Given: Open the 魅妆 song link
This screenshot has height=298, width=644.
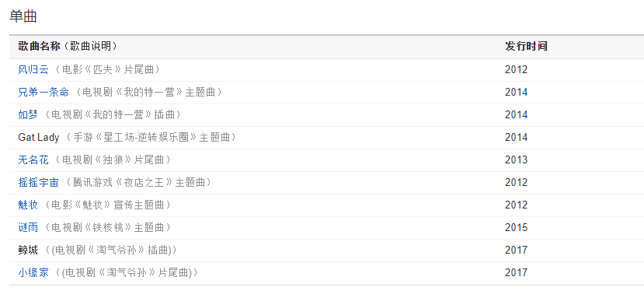Looking at the screenshot, I should [x=28, y=205].
